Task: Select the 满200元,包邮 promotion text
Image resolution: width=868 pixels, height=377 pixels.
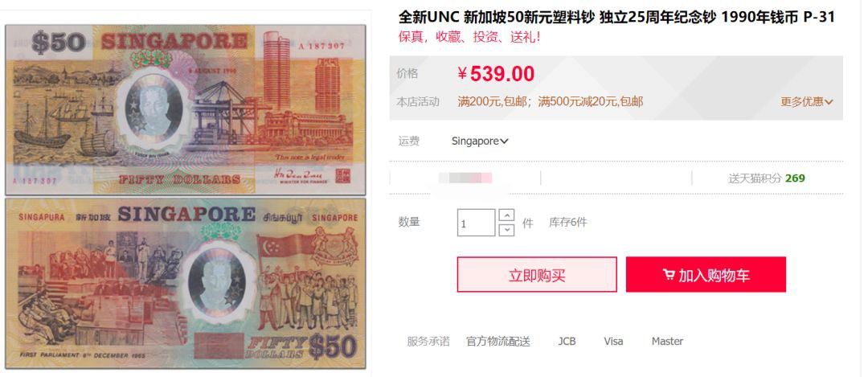Action: click(x=493, y=102)
